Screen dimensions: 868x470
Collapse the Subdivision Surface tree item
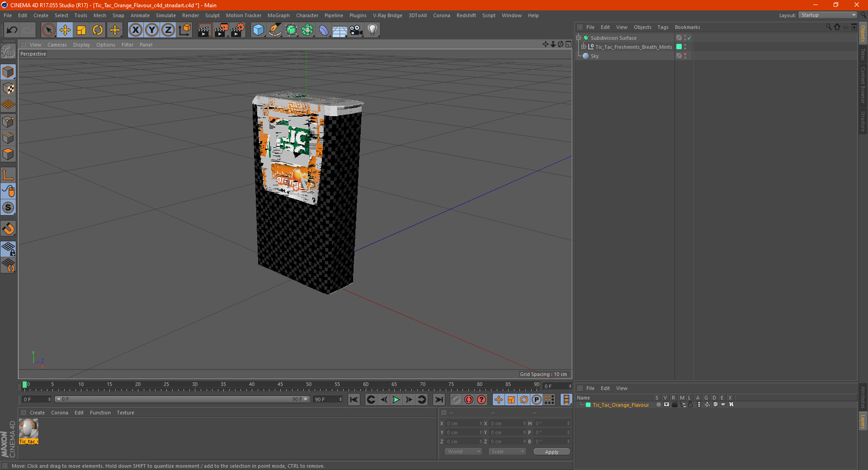(x=579, y=38)
